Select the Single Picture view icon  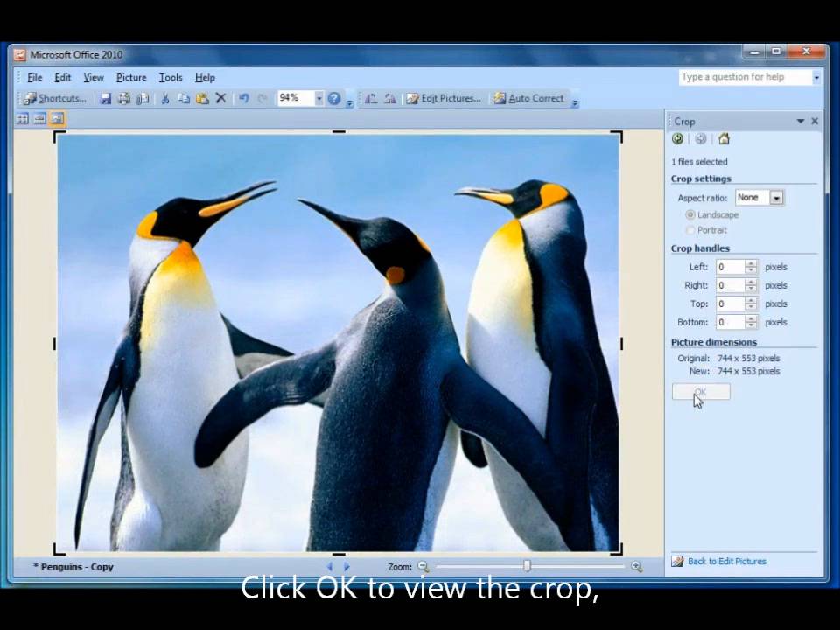coord(58,118)
